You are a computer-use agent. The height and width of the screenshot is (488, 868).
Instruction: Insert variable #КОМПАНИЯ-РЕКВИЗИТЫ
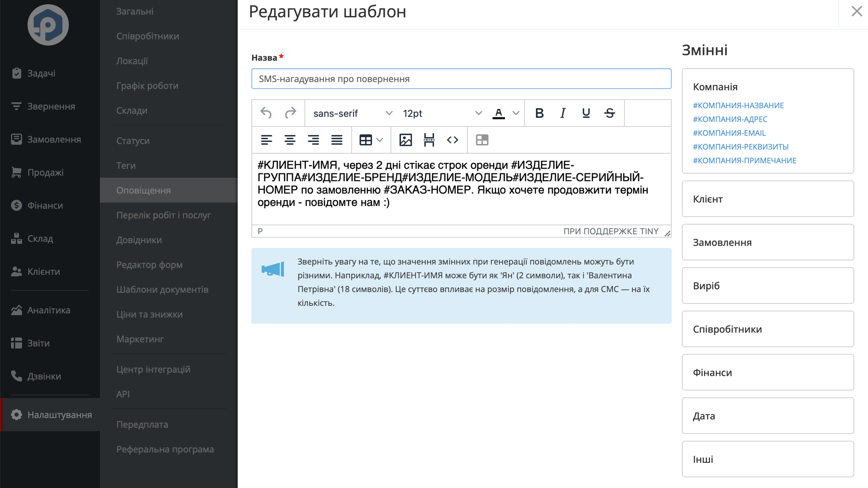coord(741,147)
